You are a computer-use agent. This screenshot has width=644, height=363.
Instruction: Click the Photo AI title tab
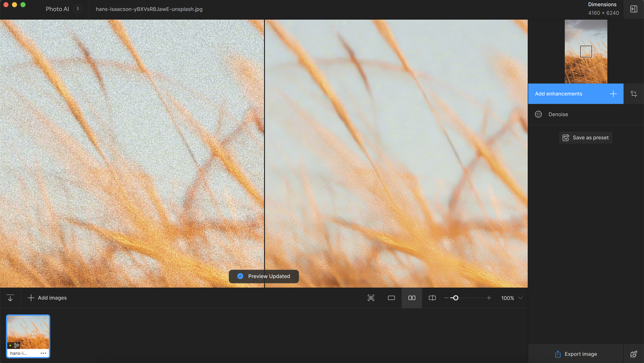pyautogui.click(x=57, y=9)
